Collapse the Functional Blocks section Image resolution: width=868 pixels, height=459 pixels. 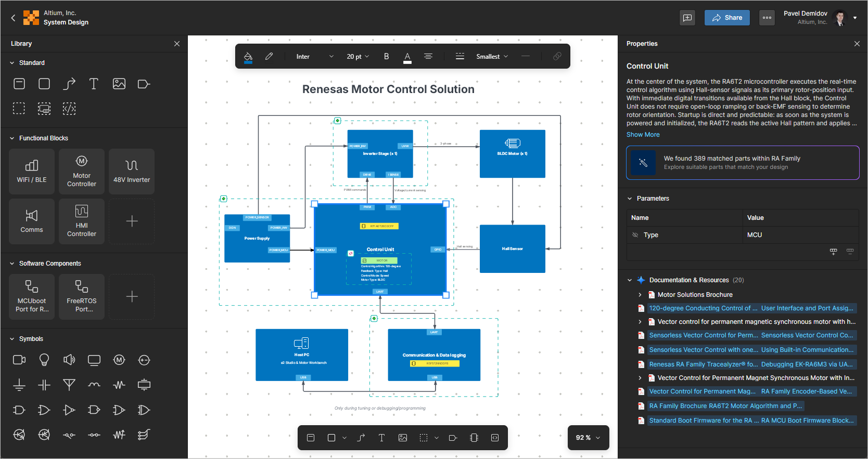pyautogui.click(x=12, y=138)
